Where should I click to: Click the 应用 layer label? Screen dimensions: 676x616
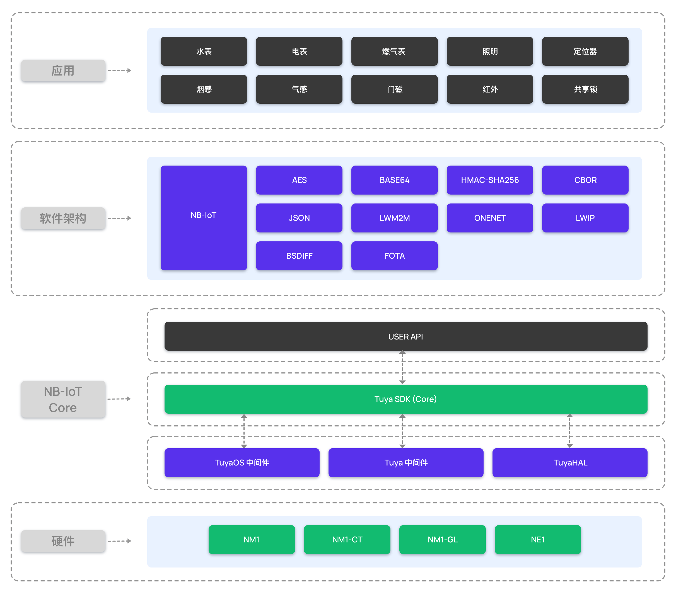coord(63,71)
